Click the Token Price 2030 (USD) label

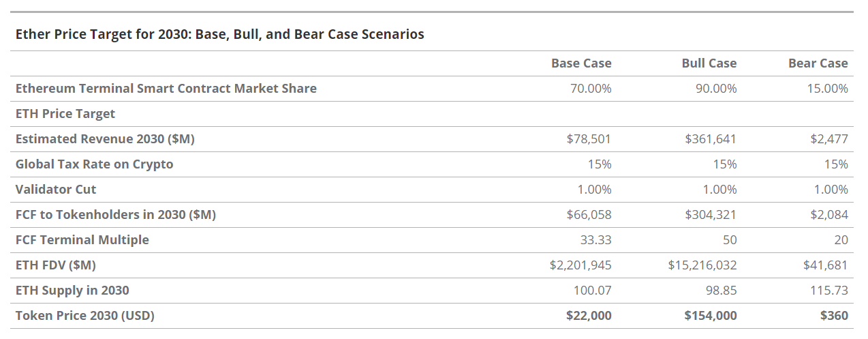coord(85,316)
